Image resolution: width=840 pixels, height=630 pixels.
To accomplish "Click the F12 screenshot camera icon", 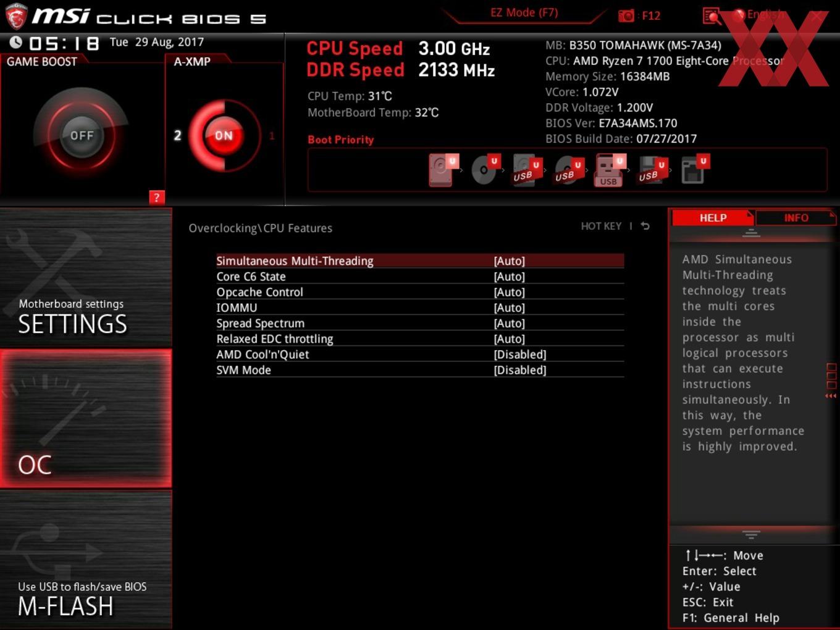I will point(626,16).
